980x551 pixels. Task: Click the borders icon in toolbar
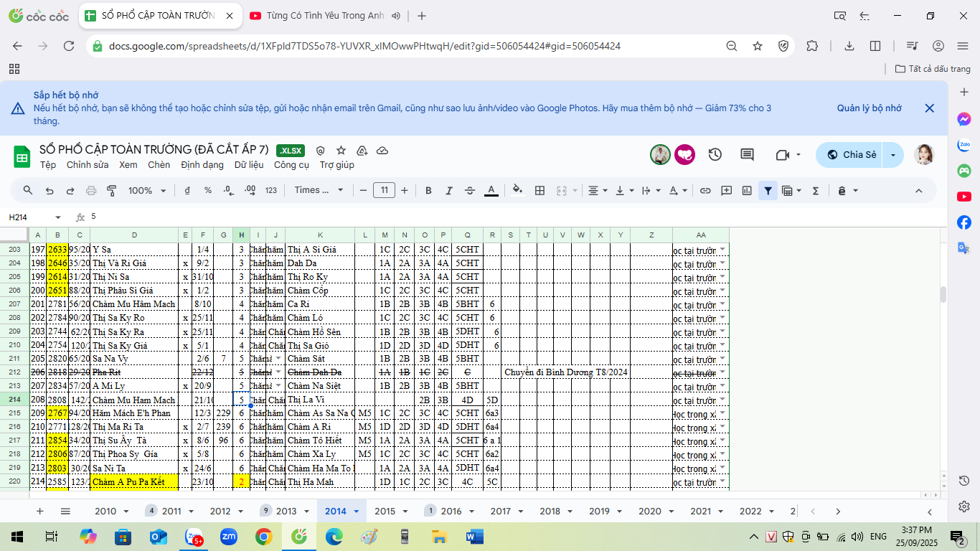pos(540,190)
